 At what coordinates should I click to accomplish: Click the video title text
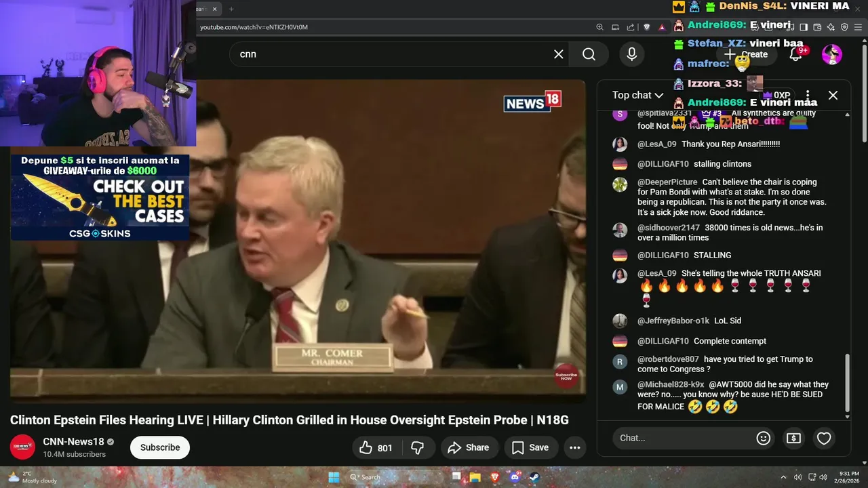tap(290, 420)
